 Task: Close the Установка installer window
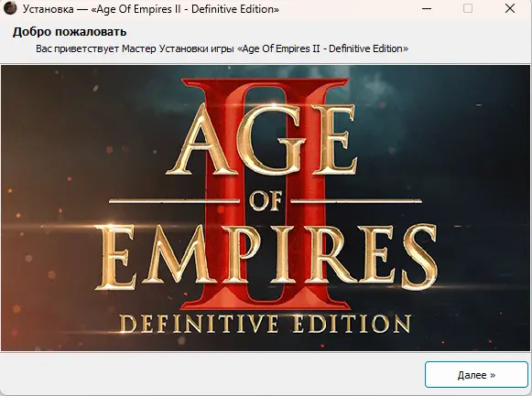coord(510,8)
